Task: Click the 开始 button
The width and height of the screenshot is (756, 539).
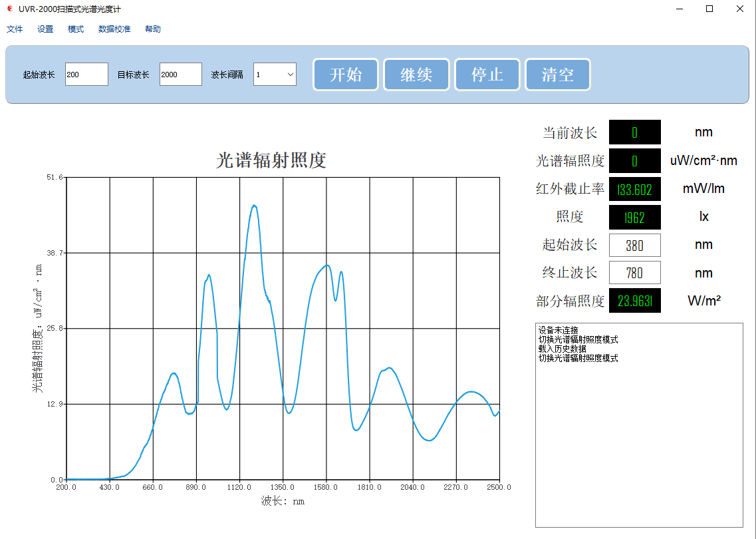Action: [x=346, y=75]
